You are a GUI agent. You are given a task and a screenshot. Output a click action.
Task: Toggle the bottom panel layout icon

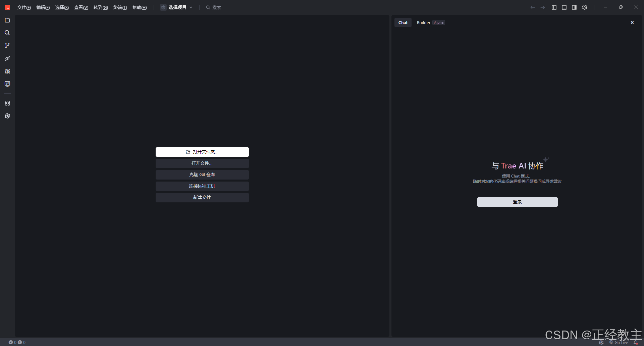564,7
